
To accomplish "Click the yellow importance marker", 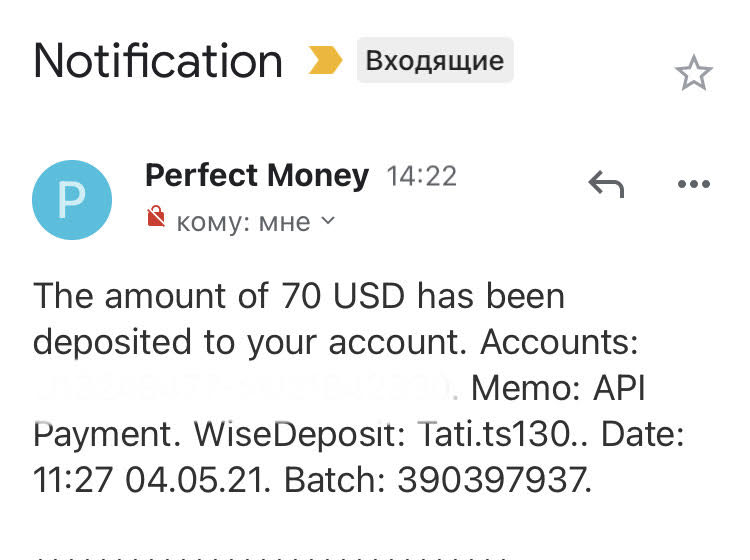I will pos(325,62).
